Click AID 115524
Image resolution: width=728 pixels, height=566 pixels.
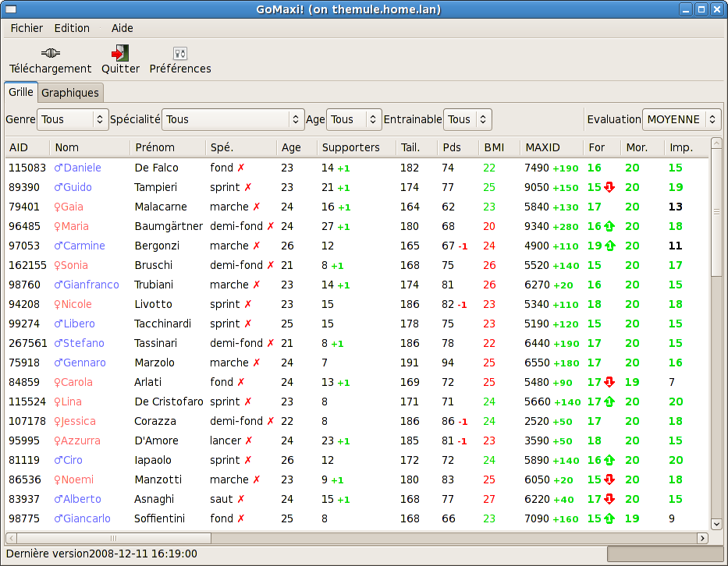tap(27, 402)
